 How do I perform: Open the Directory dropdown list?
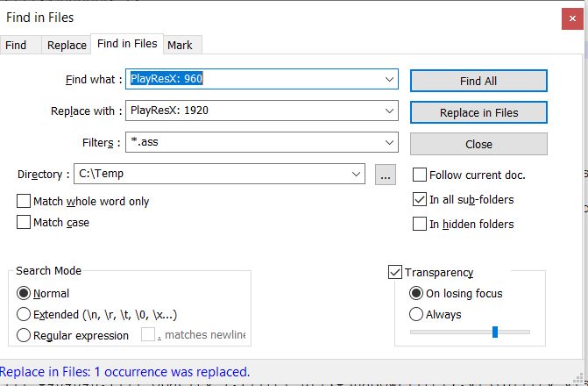(356, 174)
